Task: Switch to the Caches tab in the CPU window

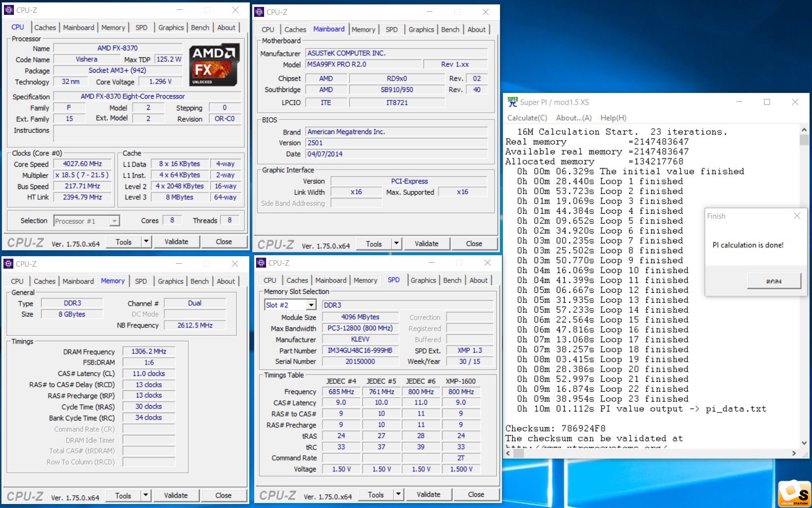Action: point(45,28)
